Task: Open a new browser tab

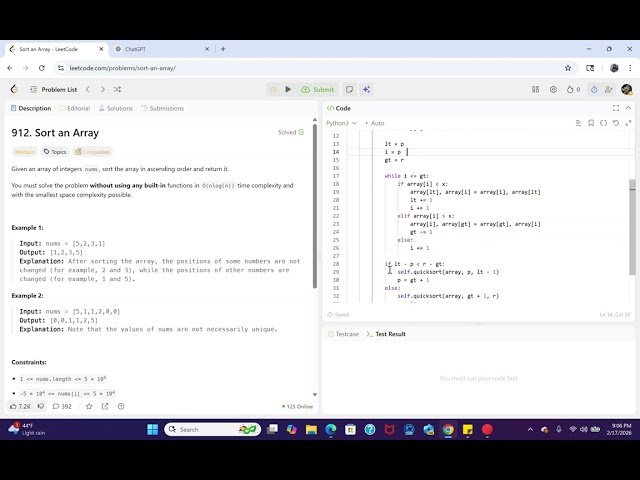Action: coord(223,49)
